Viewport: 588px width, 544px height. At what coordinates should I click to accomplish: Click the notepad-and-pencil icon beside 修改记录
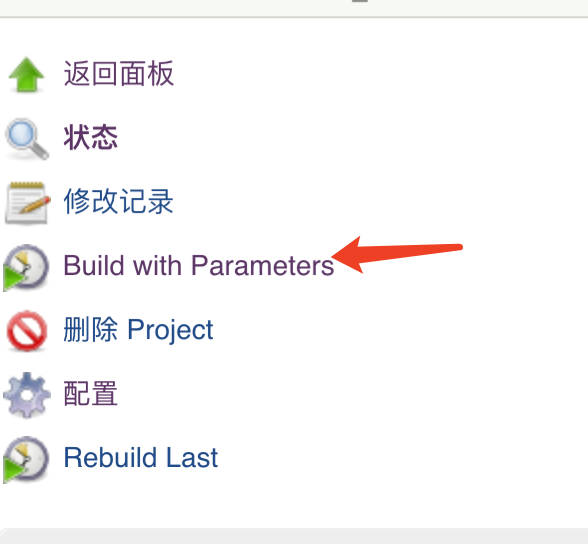coord(27,202)
